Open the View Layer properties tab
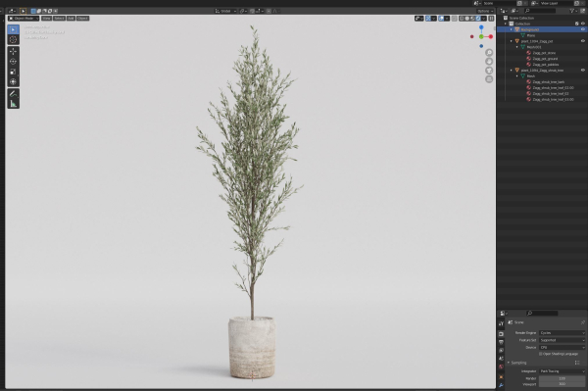 [x=502, y=351]
